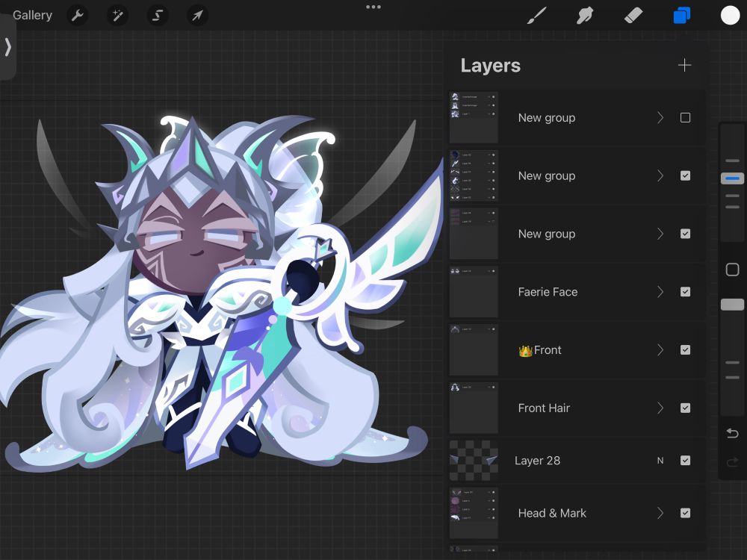Adjust the brush opacity slider handle
This screenshot has height=560, width=747.
coord(732,305)
